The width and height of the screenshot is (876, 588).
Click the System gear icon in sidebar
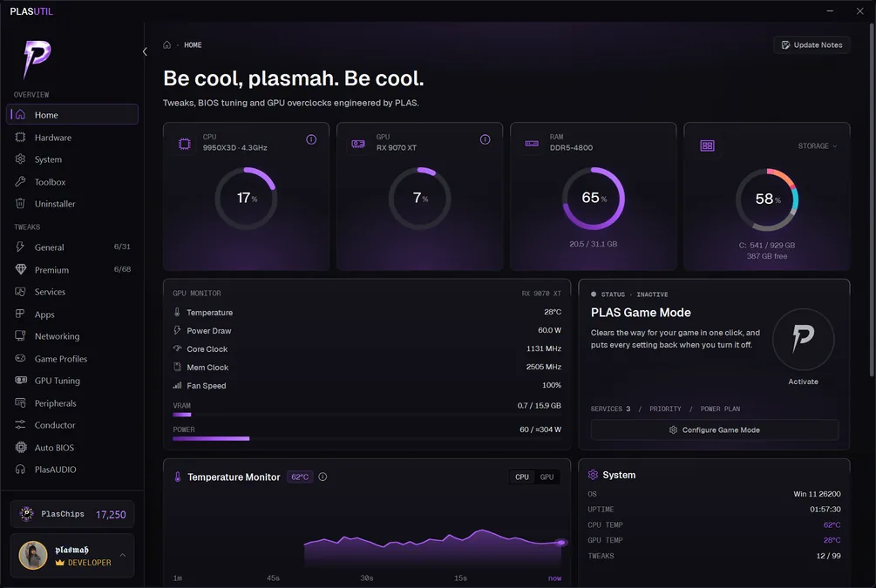click(20, 159)
